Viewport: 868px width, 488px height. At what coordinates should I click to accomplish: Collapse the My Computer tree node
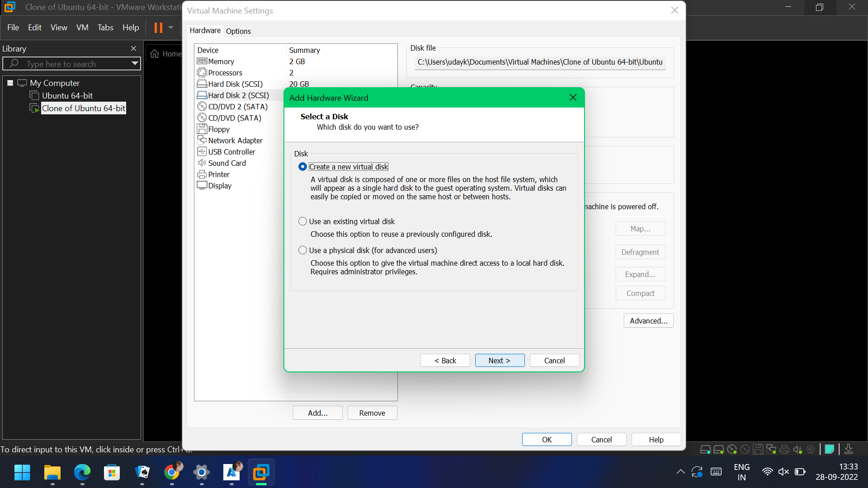(x=10, y=83)
